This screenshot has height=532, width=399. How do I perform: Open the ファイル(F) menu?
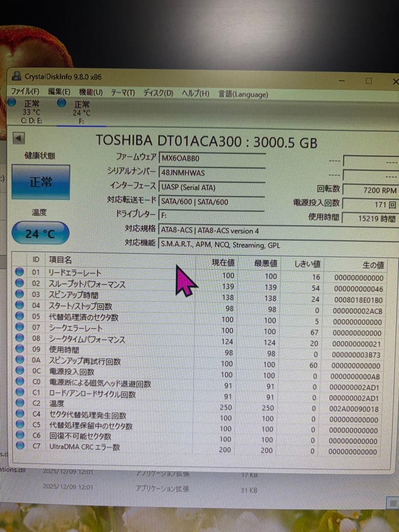click(x=25, y=92)
